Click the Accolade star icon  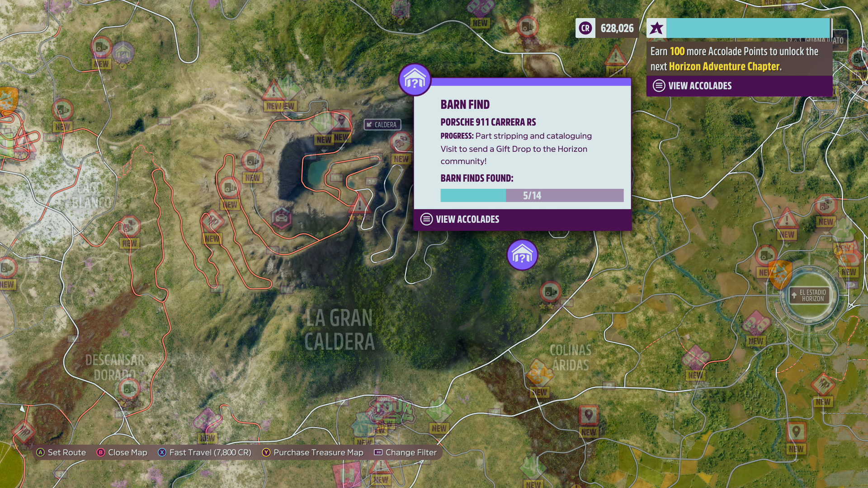tap(656, 28)
